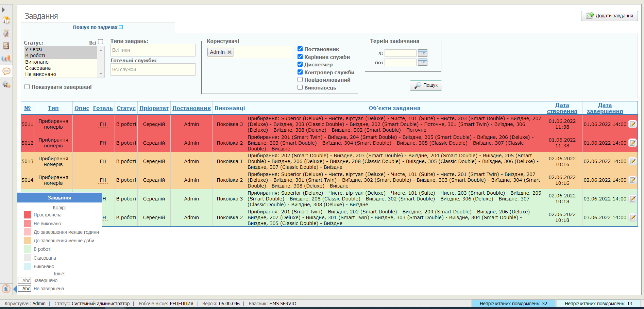Check the 'Виконавець' checkbox
Screen dimensions: 644x309
coord(300,87)
